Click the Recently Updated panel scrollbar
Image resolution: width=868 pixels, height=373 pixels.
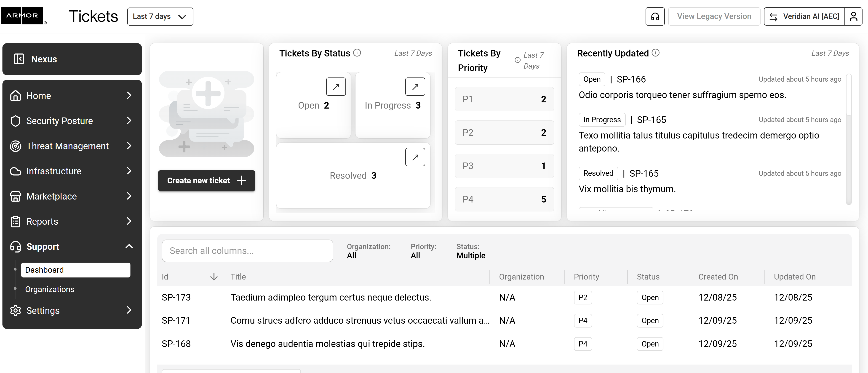tap(849, 94)
